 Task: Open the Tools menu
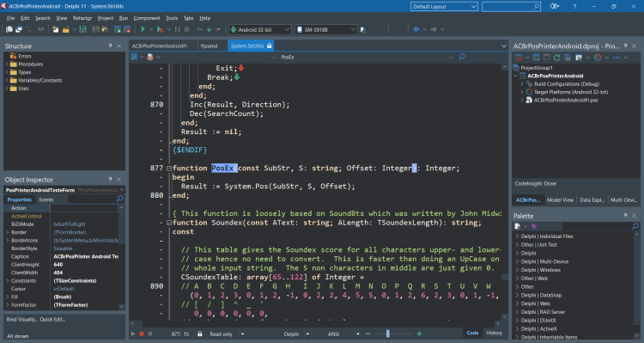pyautogui.click(x=172, y=18)
